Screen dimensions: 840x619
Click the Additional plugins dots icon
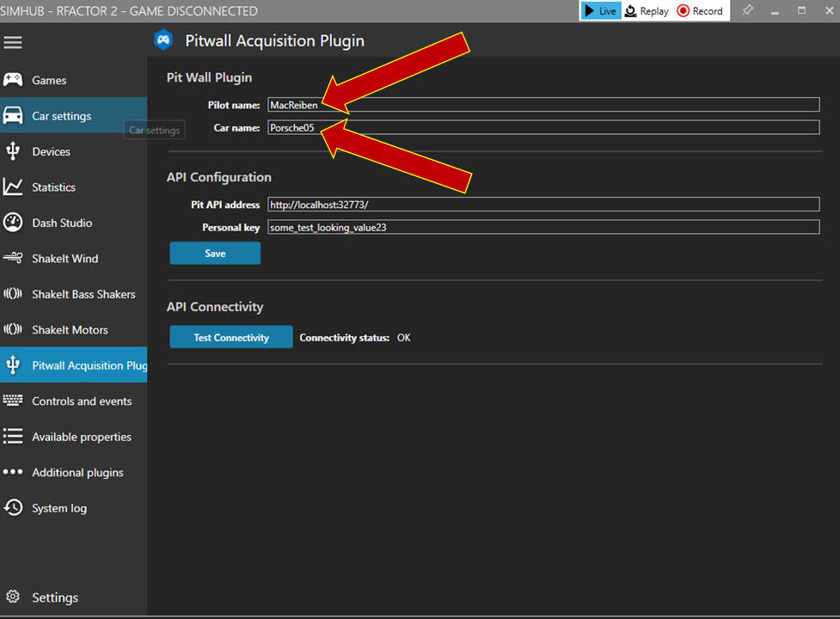point(13,472)
